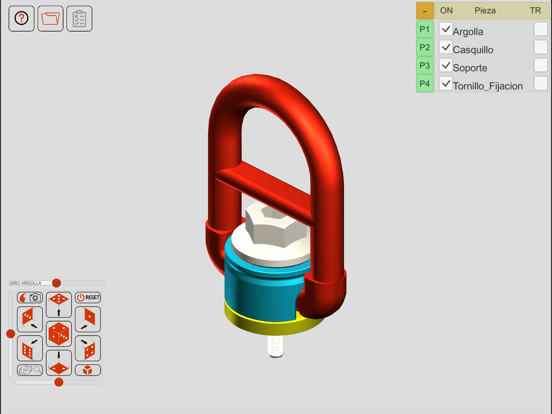Select the one-dot face view

[88, 319]
